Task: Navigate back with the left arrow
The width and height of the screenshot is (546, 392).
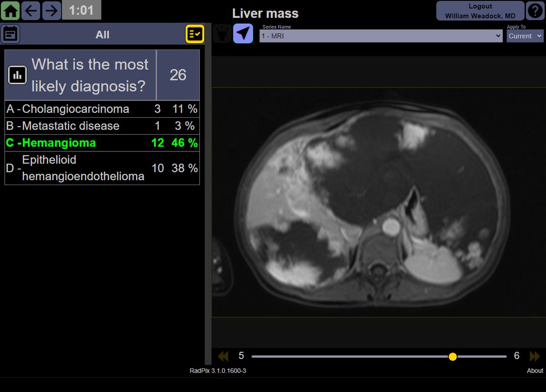Action: point(31,10)
